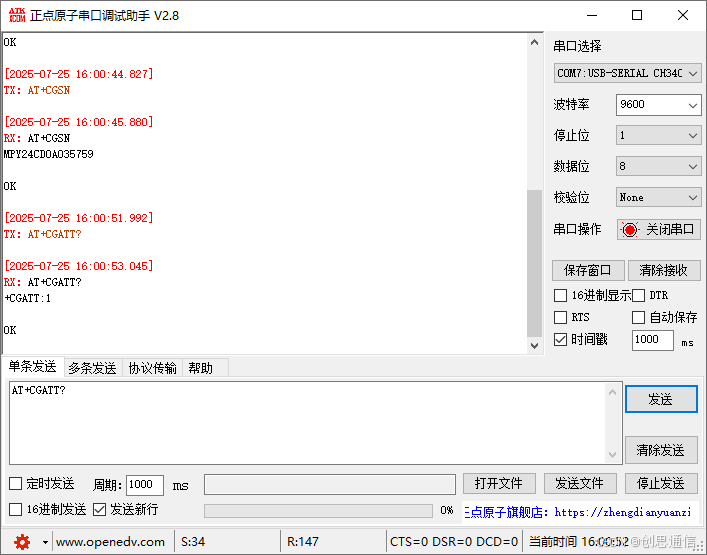Click the 清除发送 button
Image resolution: width=707 pixels, height=555 pixels.
(661, 450)
